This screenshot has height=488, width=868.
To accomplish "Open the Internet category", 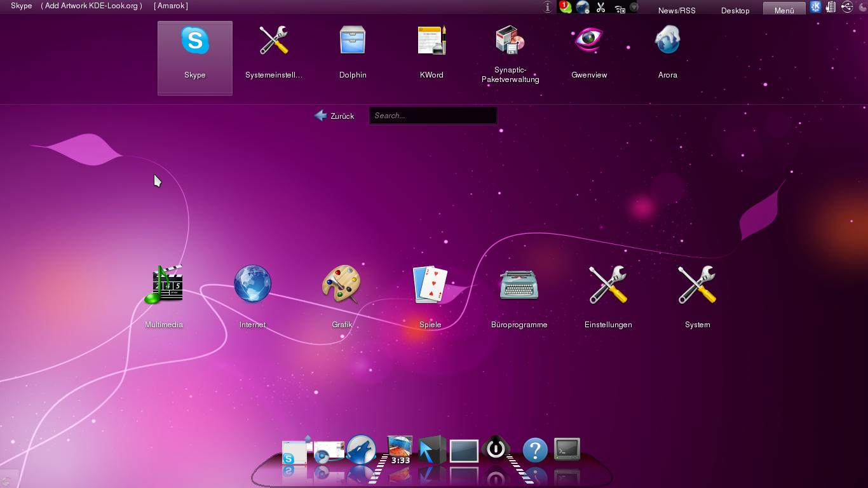I will click(252, 297).
